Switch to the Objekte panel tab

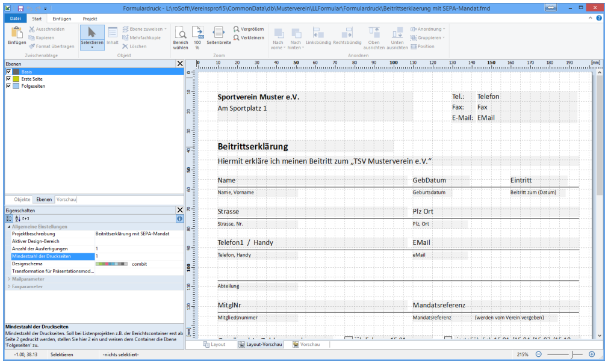pyautogui.click(x=22, y=199)
